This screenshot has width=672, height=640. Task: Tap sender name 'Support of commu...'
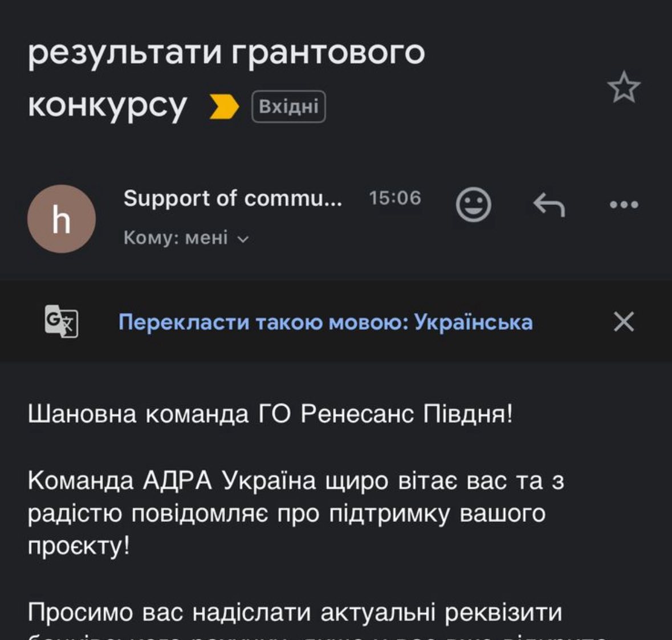point(233,198)
